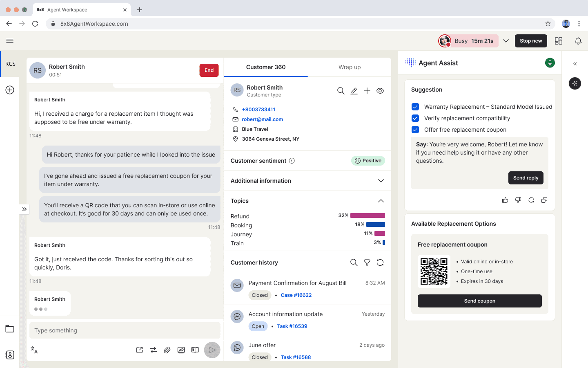Toggle Agent Assist microphone listening

click(x=550, y=63)
